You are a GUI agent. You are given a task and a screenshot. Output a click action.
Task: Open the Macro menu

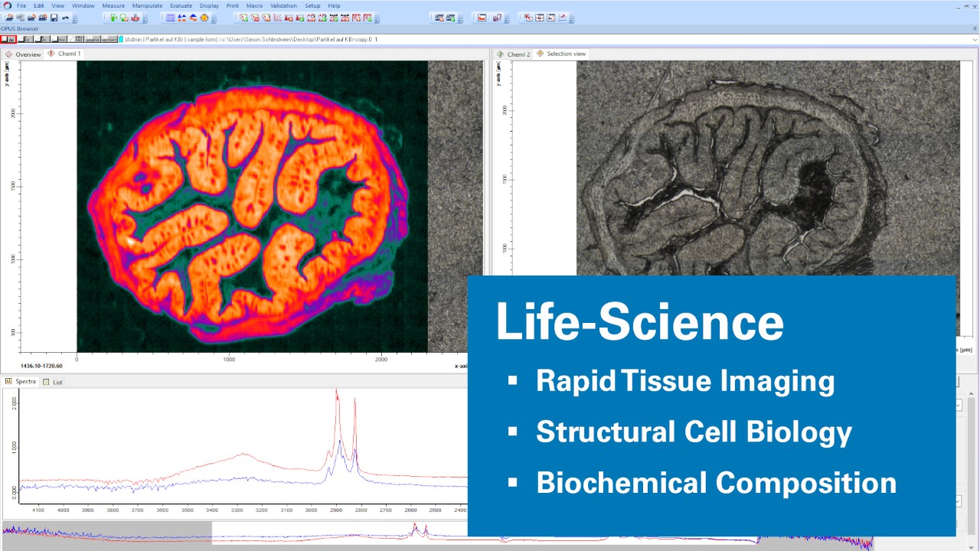coord(254,5)
